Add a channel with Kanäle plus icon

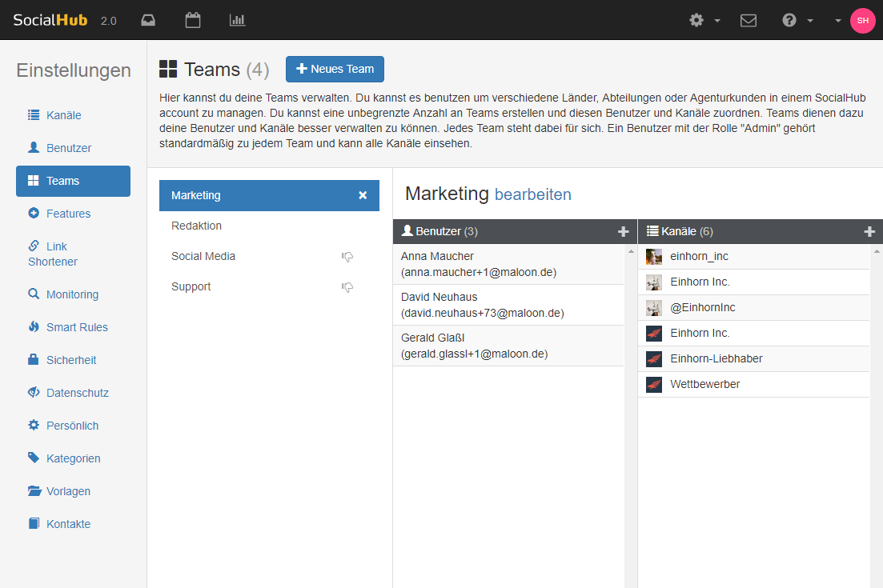[869, 232]
